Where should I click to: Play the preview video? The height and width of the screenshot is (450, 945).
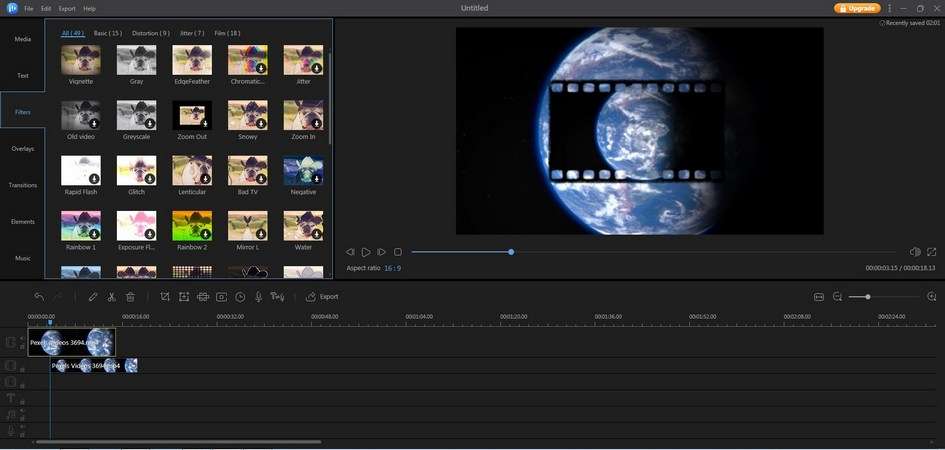(x=366, y=252)
